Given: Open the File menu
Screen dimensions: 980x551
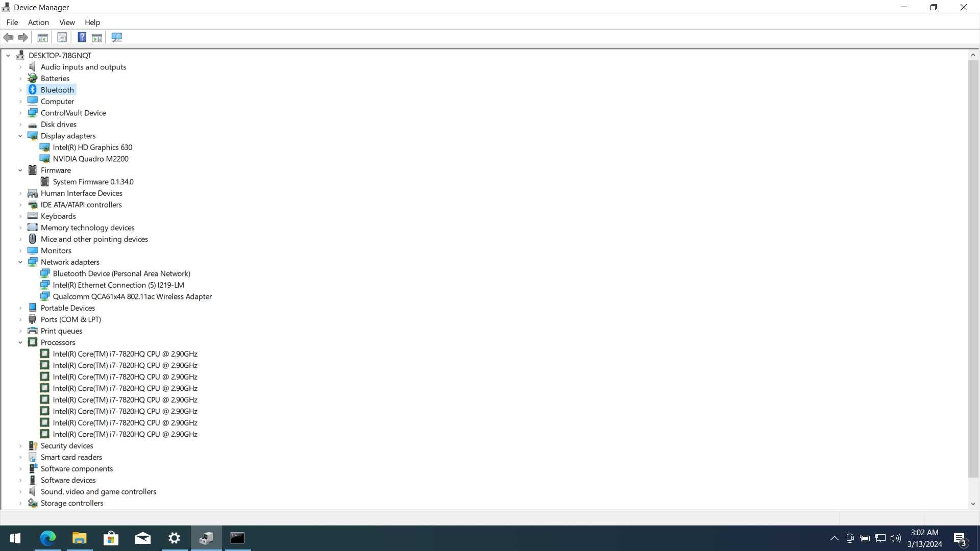Looking at the screenshot, I should coord(11,21).
